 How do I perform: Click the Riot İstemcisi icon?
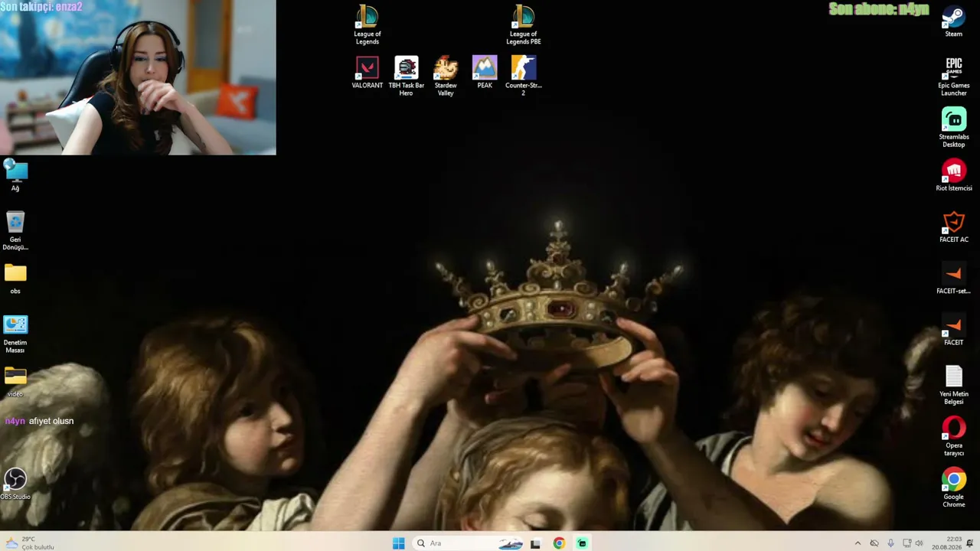point(953,175)
